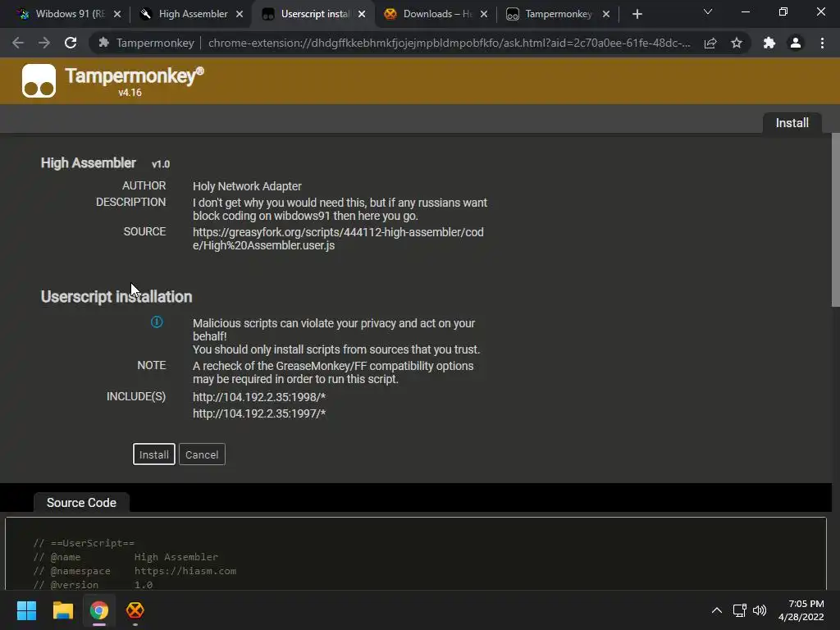
Task: Open network status in system tray
Action: (x=740, y=610)
